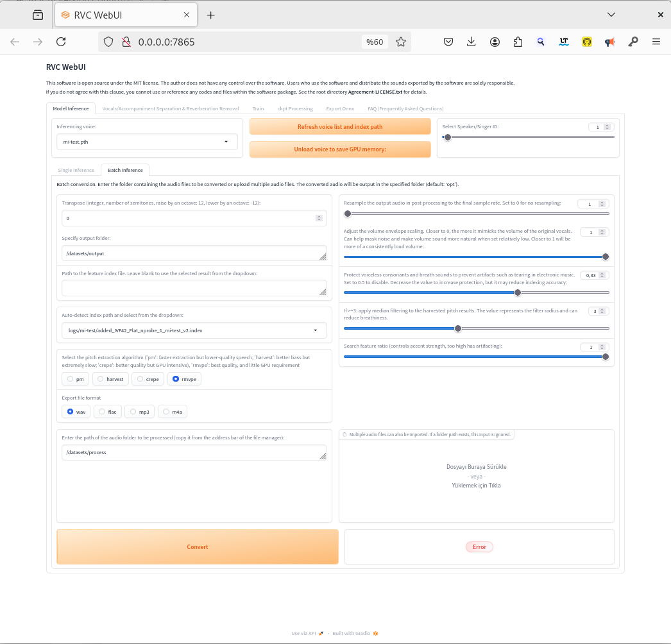Open the Export Onnx tab
The image size is (671, 644).
[340, 108]
